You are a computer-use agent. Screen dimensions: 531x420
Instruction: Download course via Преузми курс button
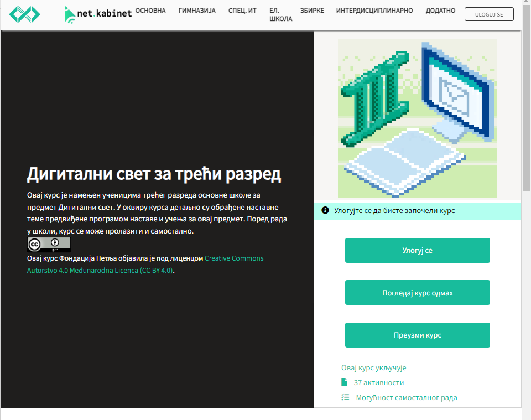(x=417, y=335)
